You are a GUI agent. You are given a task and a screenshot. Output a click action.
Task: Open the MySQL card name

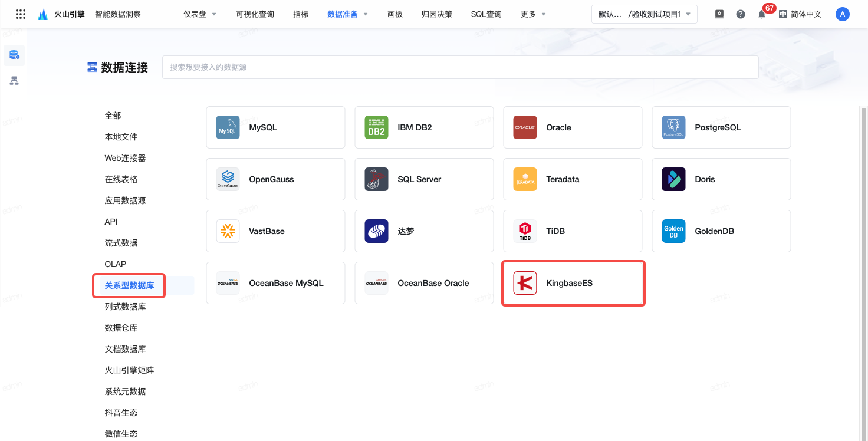(263, 127)
